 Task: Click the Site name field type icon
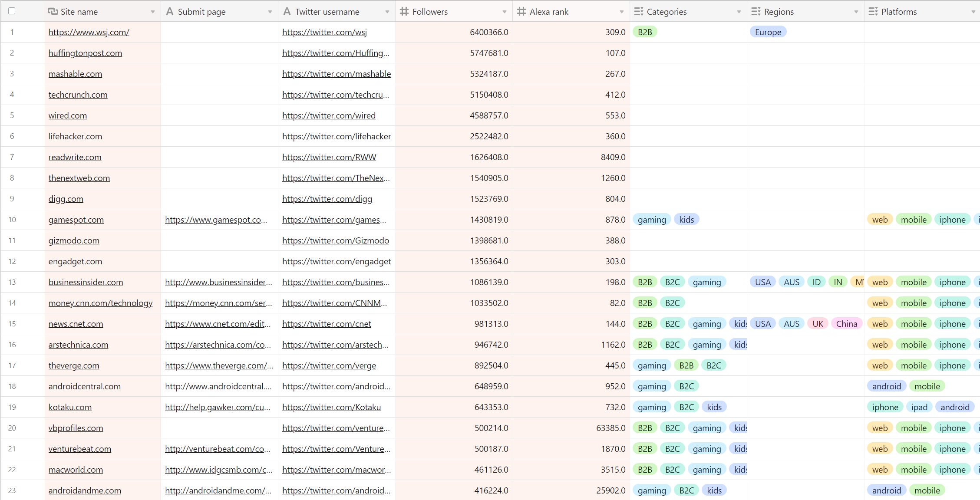(x=53, y=12)
